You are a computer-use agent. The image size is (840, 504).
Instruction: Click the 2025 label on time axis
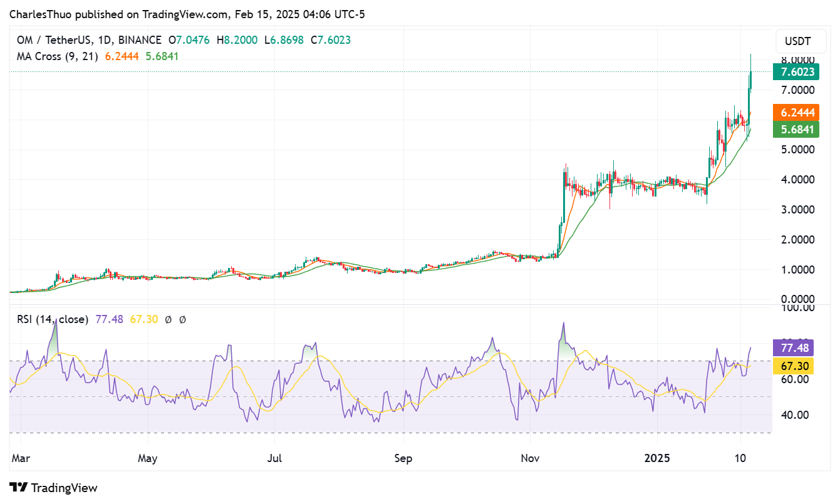(x=658, y=459)
